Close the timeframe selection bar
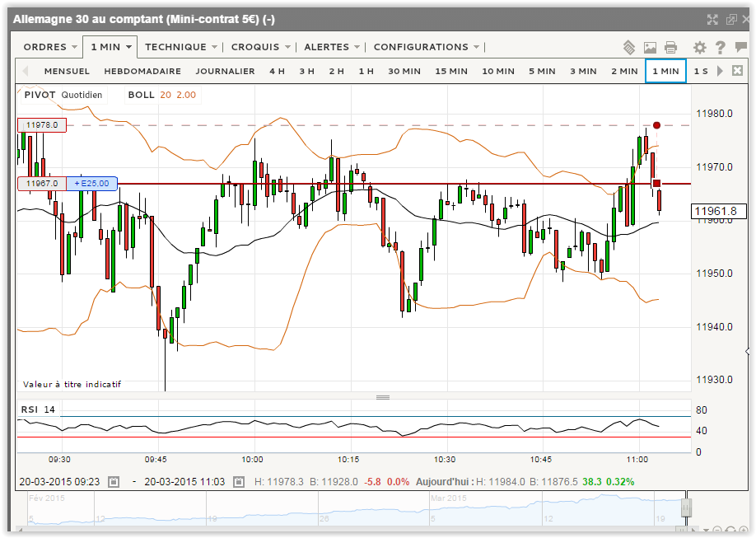 click(737, 71)
